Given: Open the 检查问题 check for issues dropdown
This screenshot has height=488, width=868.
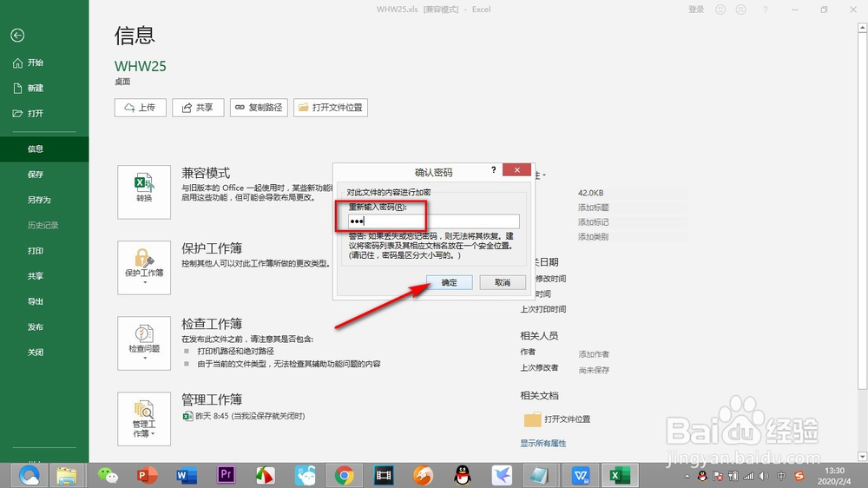Looking at the screenshot, I should pos(144,344).
